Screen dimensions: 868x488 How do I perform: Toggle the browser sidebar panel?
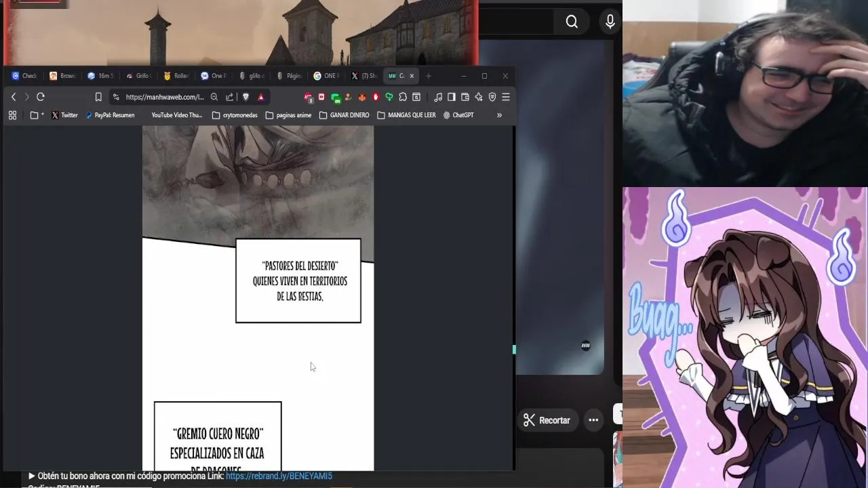452,97
